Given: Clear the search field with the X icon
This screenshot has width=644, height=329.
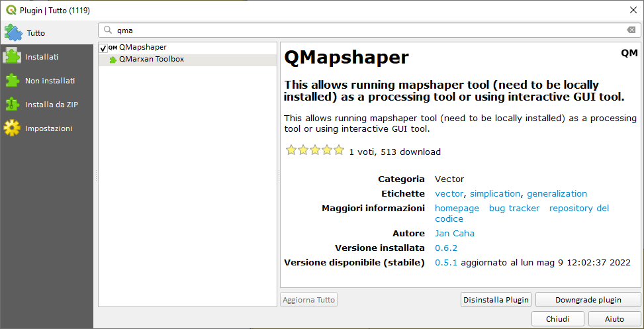Looking at the screenshot, I should 631,30.
